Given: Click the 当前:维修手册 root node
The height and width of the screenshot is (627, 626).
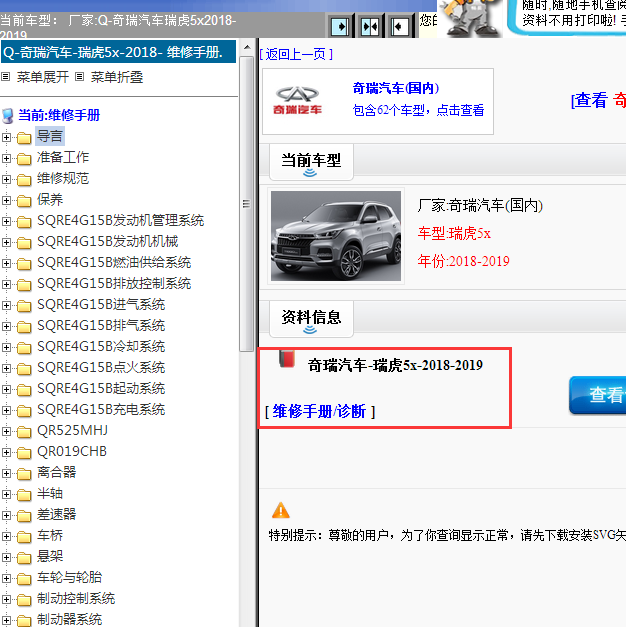Looking at the screenshot, I should (59, 115).
